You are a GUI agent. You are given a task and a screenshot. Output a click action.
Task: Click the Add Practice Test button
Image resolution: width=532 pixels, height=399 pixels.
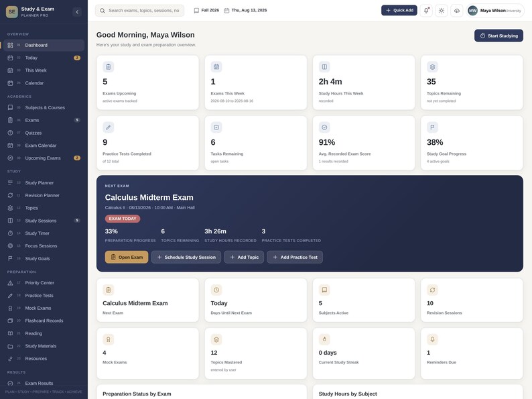(295, 257)
